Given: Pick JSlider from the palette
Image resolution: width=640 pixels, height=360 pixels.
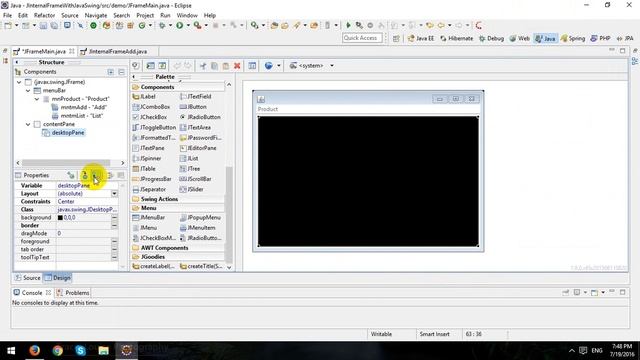Looking at the screenshot, I should (192, 189).
